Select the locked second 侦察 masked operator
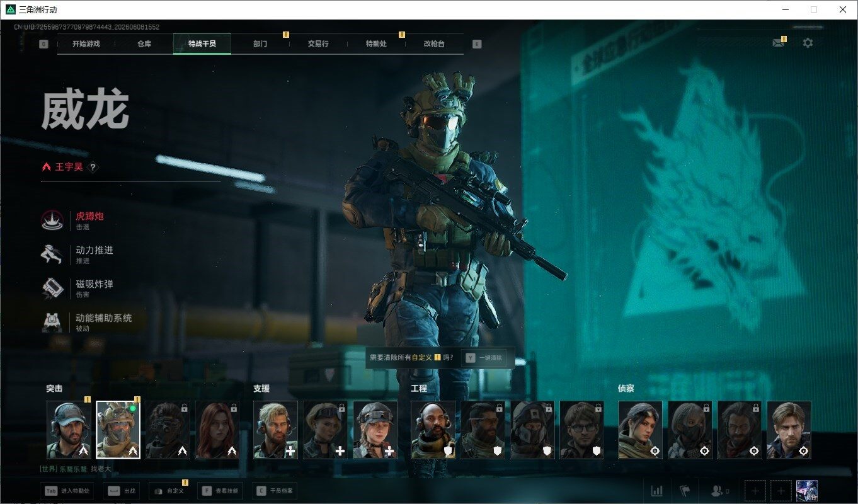858x504 pixels. [690, 430]
